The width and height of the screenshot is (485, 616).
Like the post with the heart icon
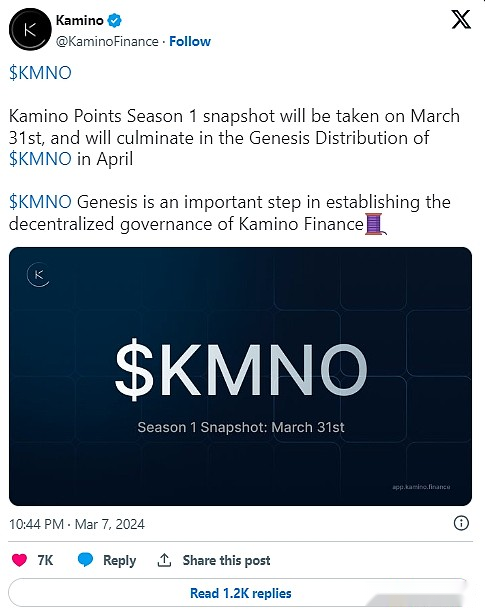(x=19, y=560)
